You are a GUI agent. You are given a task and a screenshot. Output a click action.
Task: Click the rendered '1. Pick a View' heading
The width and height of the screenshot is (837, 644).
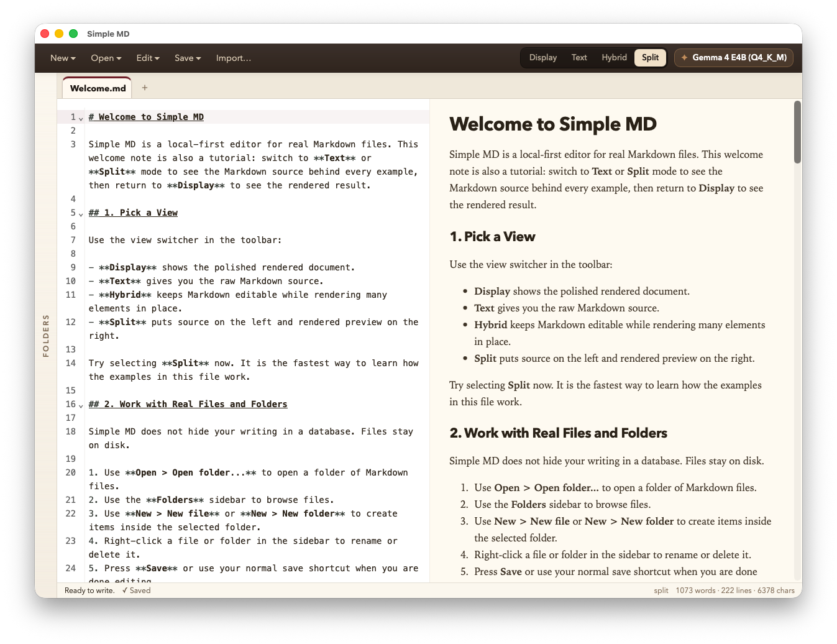point(492,236)
